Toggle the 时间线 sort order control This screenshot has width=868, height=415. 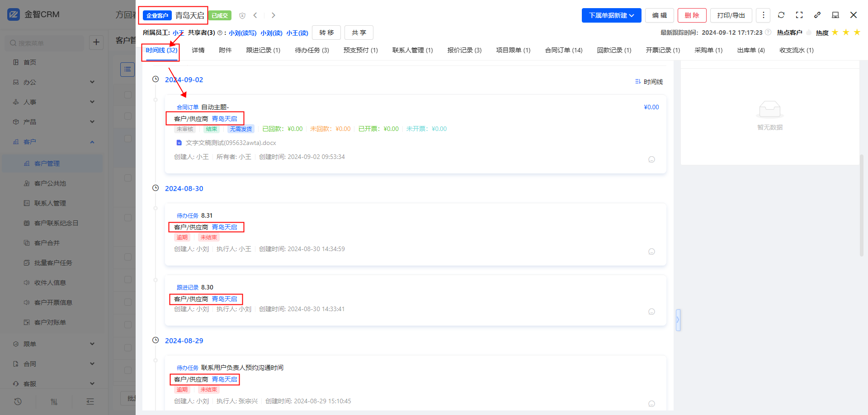649,82
